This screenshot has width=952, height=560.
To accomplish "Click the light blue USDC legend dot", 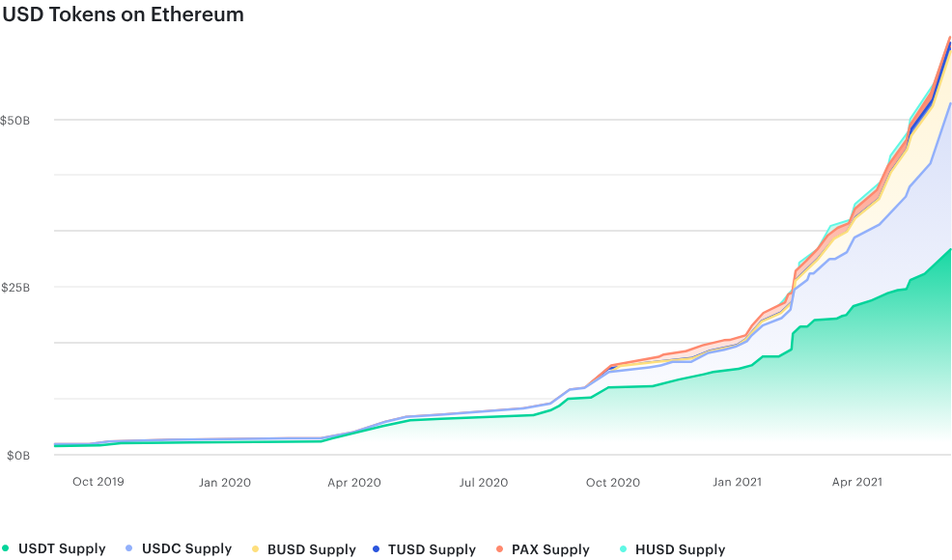I will (x=129, y=549).
